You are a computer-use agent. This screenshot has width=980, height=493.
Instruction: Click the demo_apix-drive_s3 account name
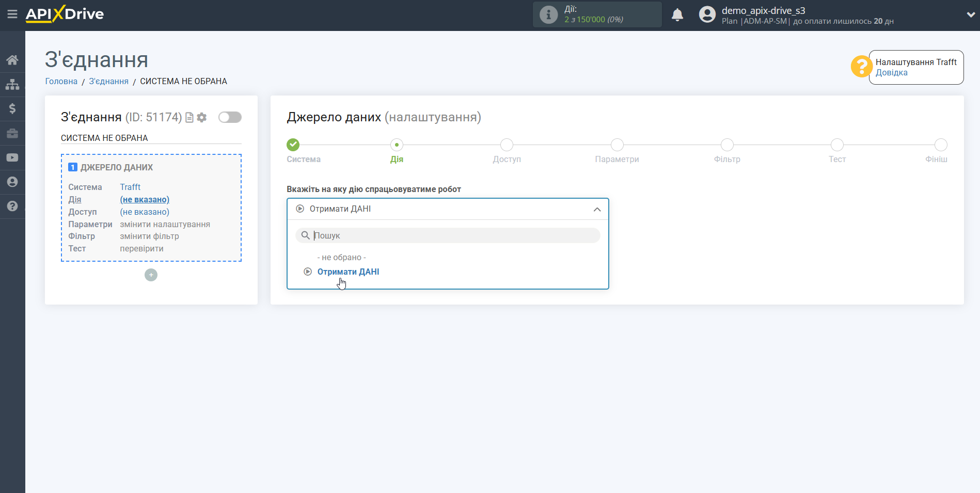coord(763,10)
